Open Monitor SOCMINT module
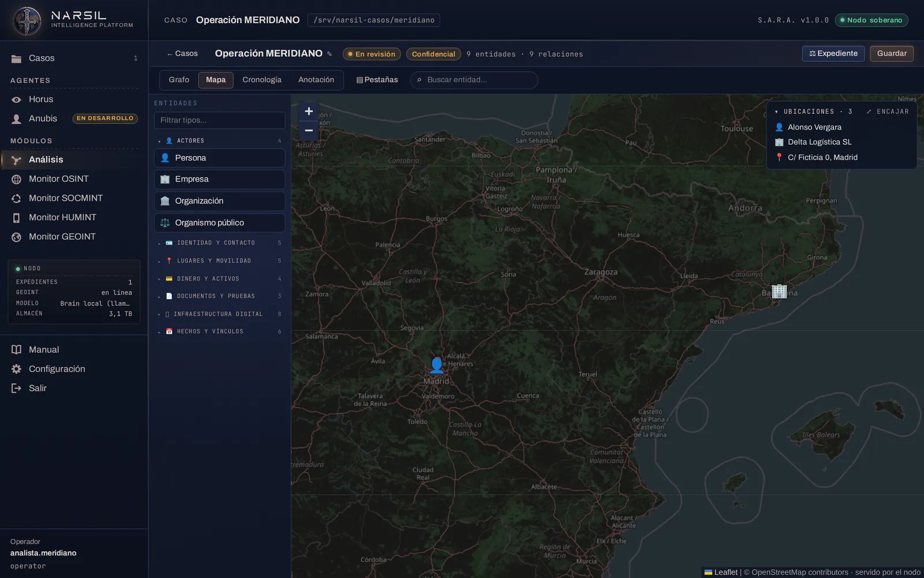The width and height of the screenshot is (924, 578). 74,198
